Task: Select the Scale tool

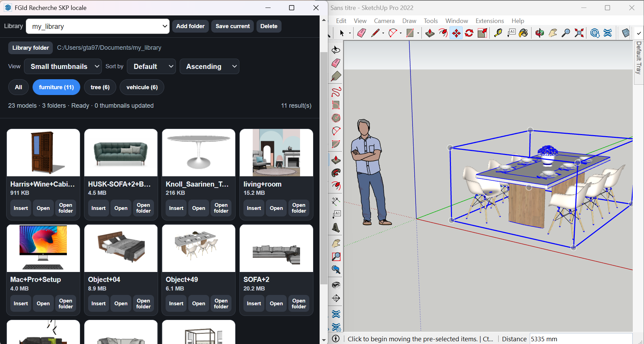Action: click(x=482, y=33)
